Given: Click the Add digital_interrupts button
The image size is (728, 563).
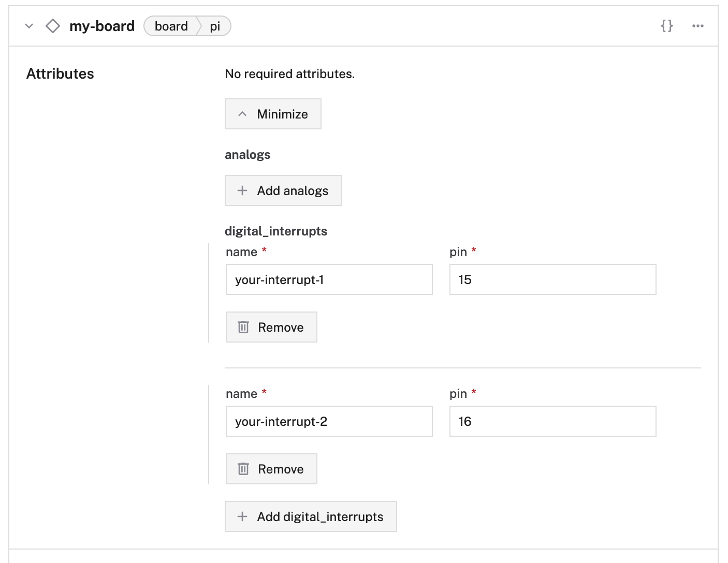Looking at the screenshot, I should (310, 516).
